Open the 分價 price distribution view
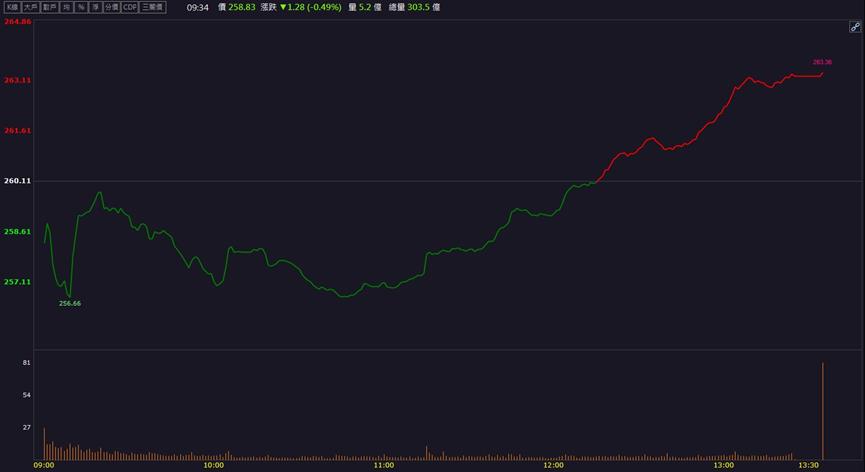The height and width of the screenshot is (472, 865). tap(112, 7)
